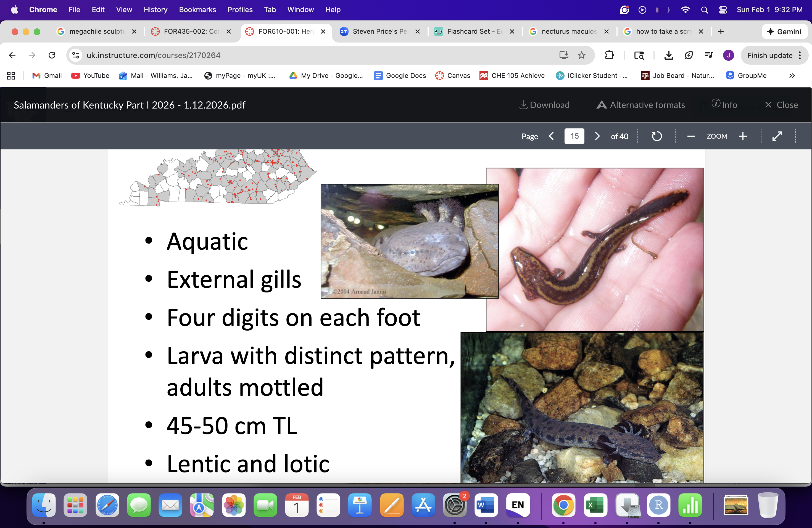Open Microsoft Word from the dock
The image size is (812, 528).
click(x=486, y=505)
